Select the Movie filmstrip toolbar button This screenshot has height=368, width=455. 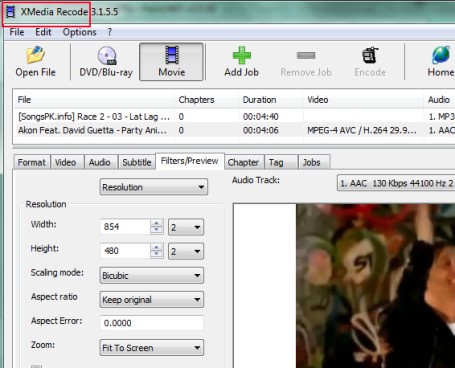click(172, 62)
